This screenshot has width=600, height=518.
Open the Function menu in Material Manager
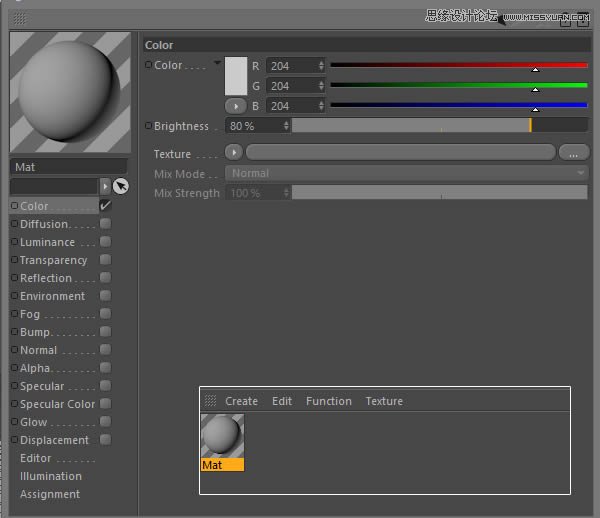point(328,401)
